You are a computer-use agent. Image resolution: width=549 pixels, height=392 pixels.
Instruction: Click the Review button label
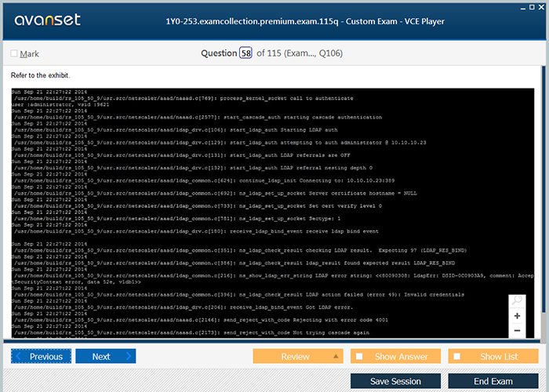pos(295,357)
